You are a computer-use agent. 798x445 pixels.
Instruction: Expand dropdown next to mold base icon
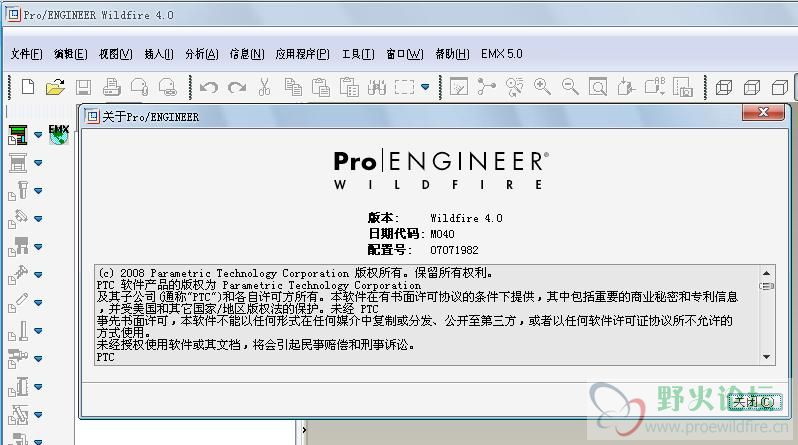tap(38, 135)
